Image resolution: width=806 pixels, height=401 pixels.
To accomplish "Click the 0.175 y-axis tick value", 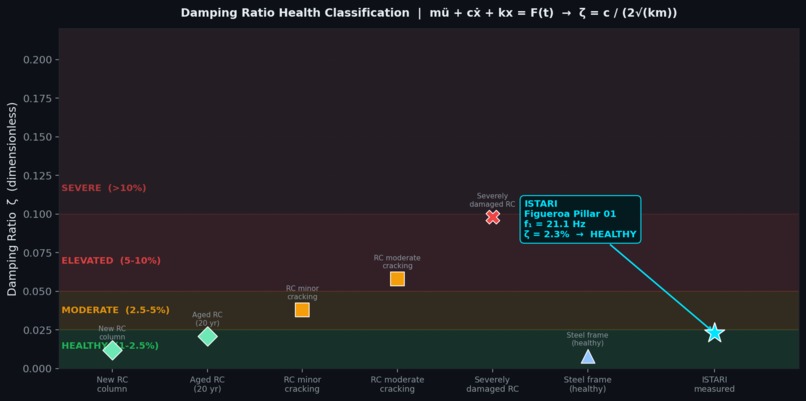I will click(x=38, y=98).
